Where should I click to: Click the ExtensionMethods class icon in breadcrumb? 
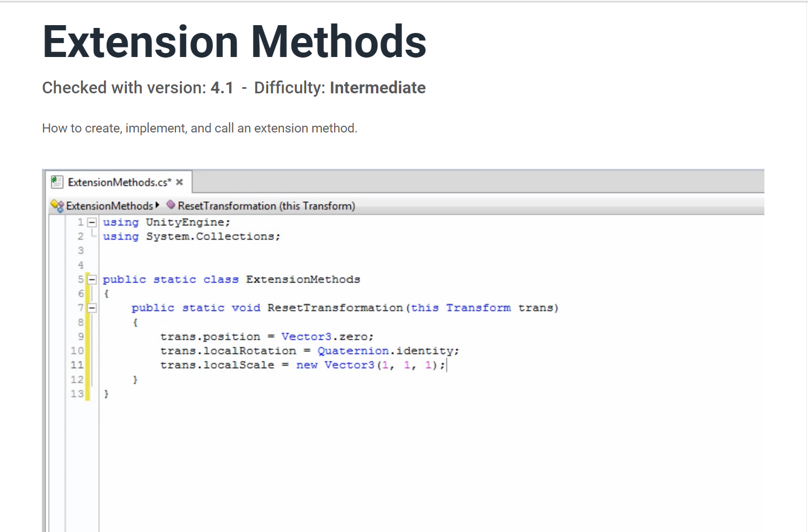pos(57,206)
